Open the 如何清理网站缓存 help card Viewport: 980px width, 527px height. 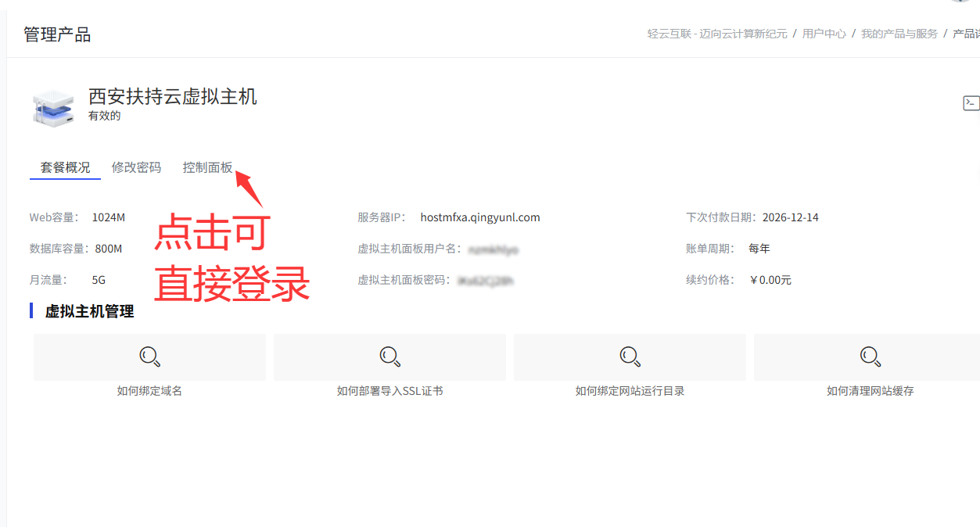pyautogui.click(x=870, y=389)
